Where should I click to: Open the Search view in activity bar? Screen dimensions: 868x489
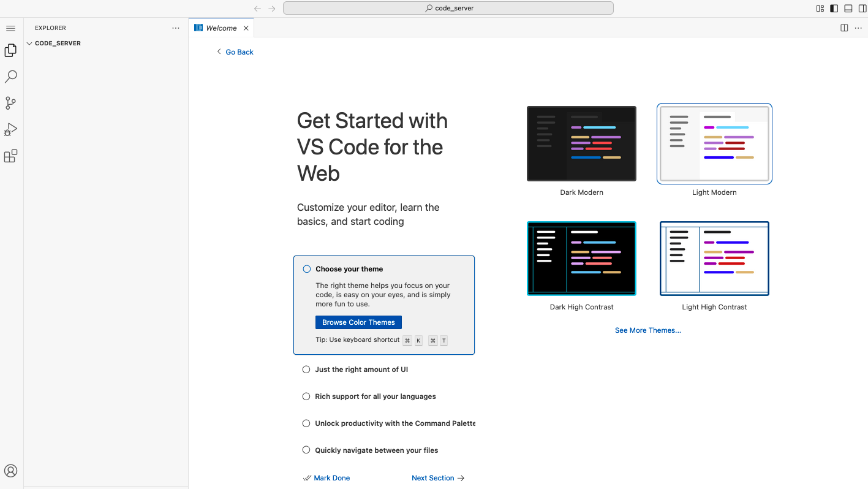[10, 77]
